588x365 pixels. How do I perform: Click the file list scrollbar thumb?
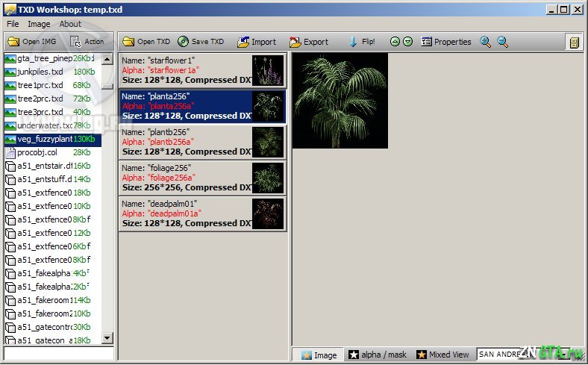coord(107,87)
